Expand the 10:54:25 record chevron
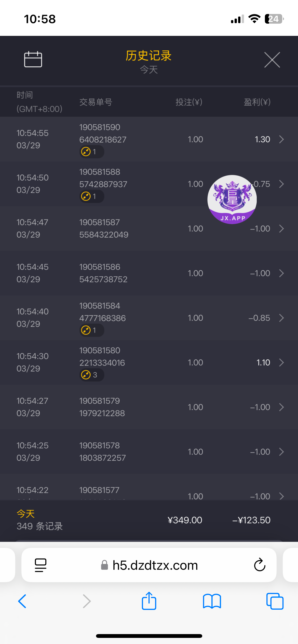298x644 pixels. point(281,452)
